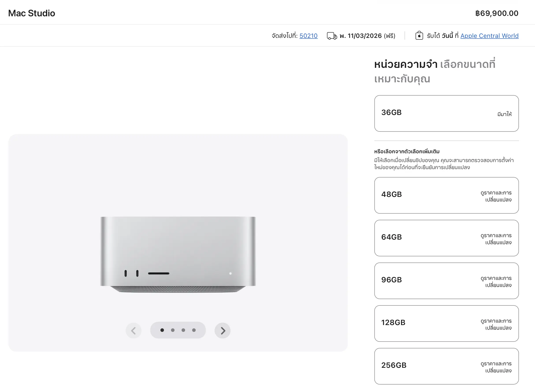Click the Apple shopping bag pickup icon
Screen dimensions: 535x392
[x=419, y=36]
